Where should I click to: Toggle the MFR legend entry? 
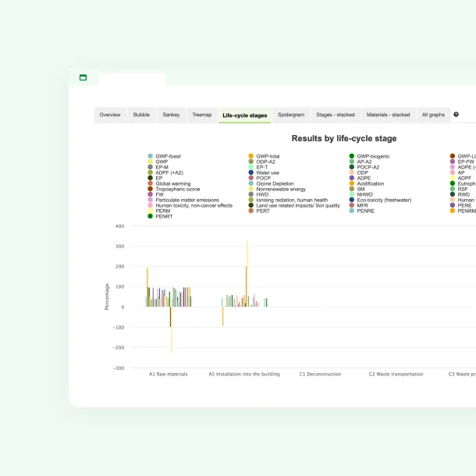coord(358,205)
